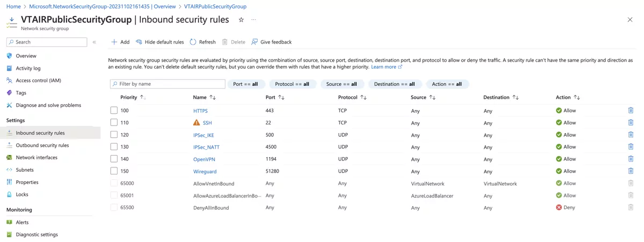Sort table by Name column
The image size is (644, 242).
(204, 98)
